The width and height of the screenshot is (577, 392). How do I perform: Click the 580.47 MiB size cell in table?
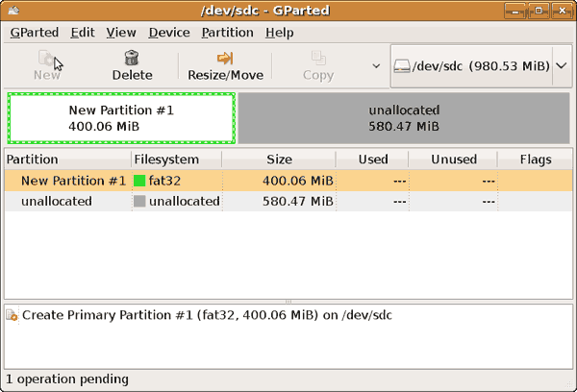coord(298,201)
